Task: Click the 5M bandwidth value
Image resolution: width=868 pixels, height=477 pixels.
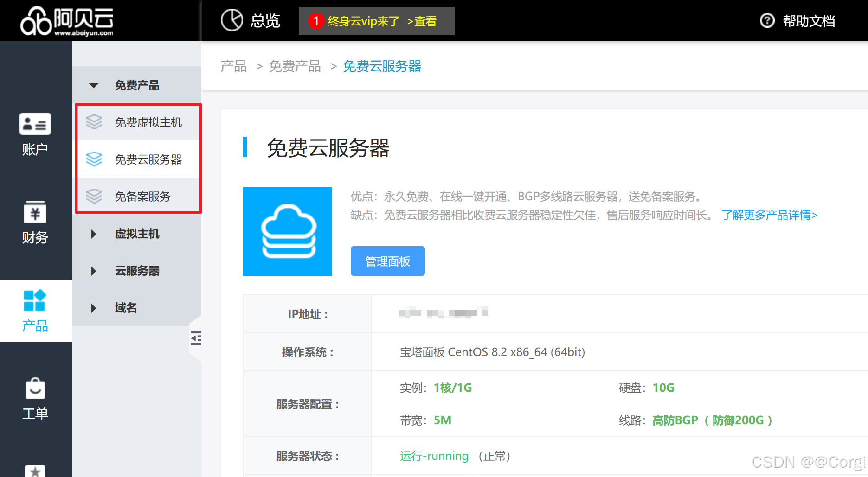Action: [x=443, y=420]
